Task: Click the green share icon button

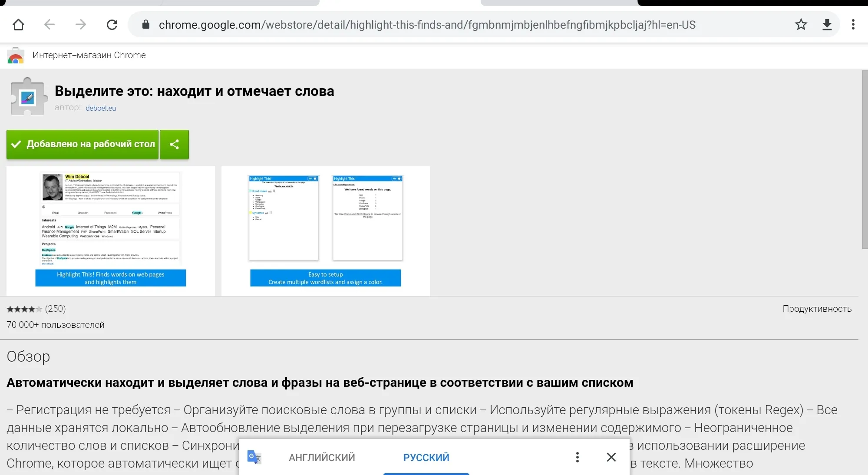Action: (174, 144)
